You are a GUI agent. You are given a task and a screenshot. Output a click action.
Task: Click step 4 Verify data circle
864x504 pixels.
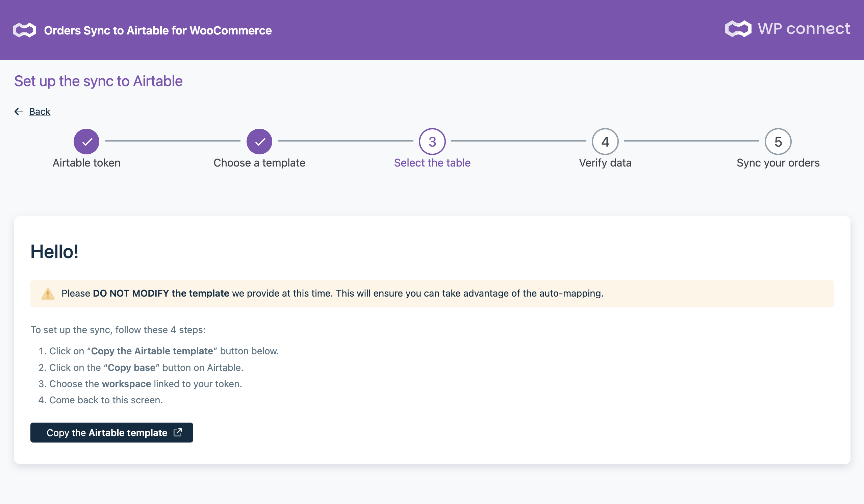[x=605, y=142]
